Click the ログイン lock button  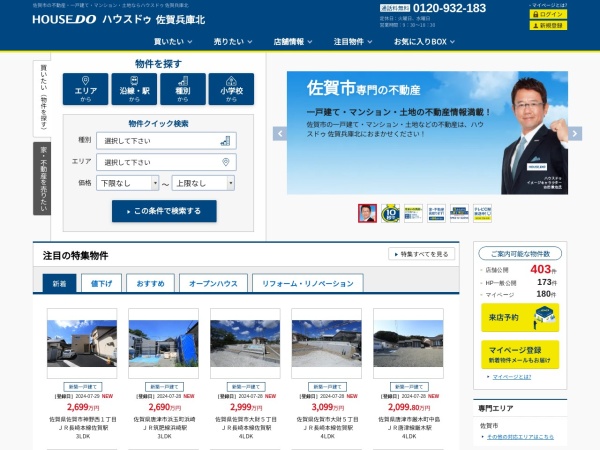click(548, 14)
